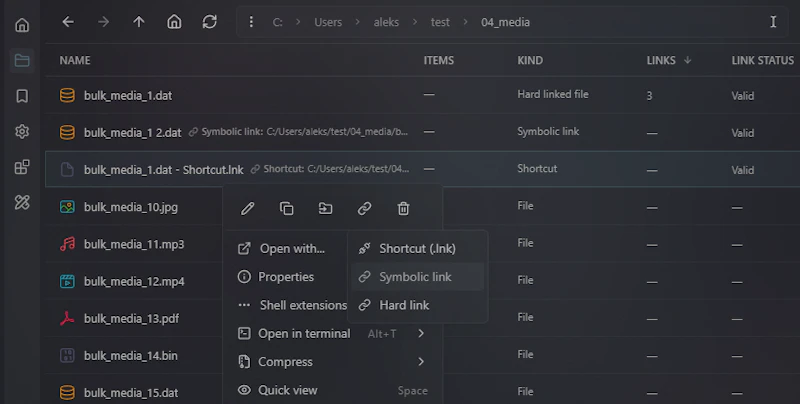800x404 pixels.
Task: Click the create link icon
Action: point(364,208)
